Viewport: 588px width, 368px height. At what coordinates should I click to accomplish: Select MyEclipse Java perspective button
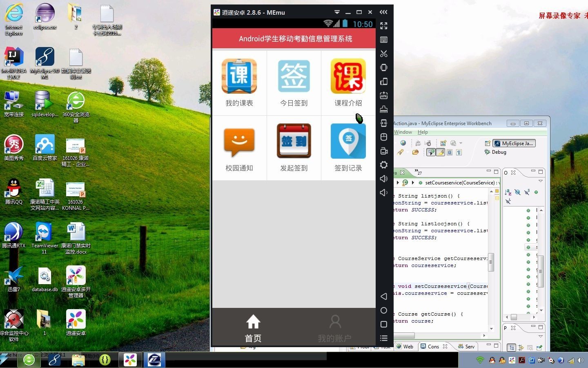click(x=514, y=143)
